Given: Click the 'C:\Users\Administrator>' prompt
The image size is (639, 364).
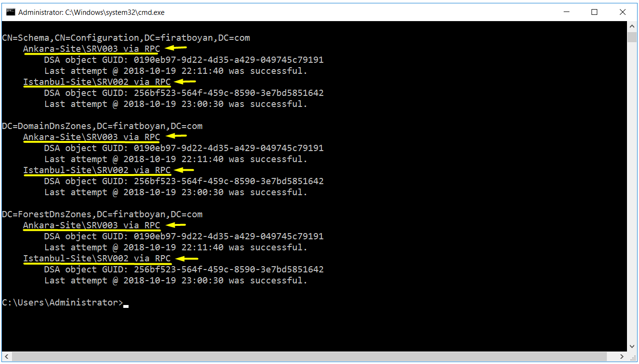Looking at the screenshot, I should click(x=62, y=303).
